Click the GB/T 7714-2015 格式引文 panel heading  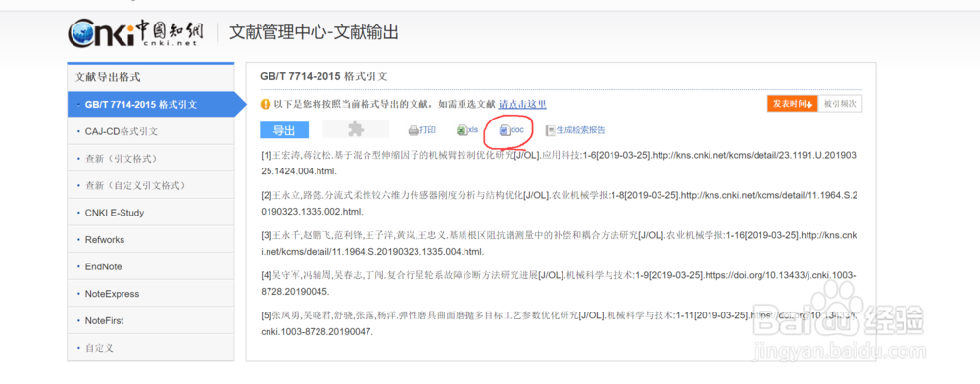tap(323, 76)
